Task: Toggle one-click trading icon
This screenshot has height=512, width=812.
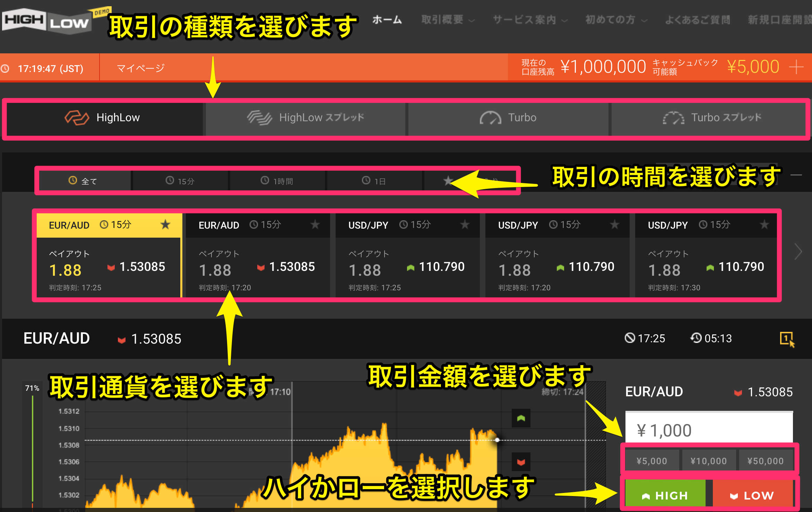Action: 787,339
